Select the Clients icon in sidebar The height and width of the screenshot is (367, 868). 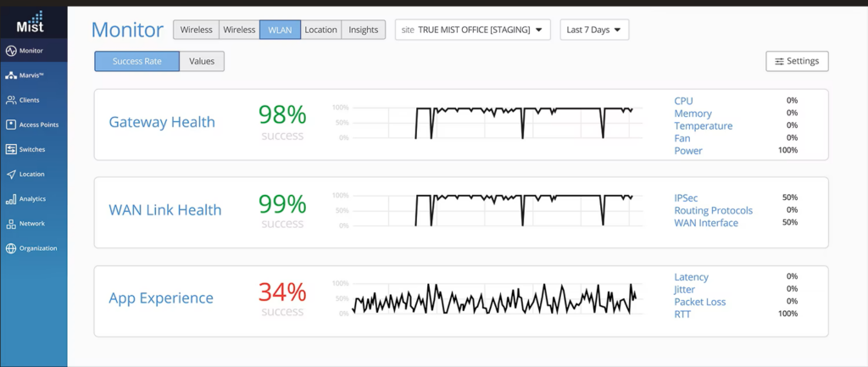tap(11, 100)
